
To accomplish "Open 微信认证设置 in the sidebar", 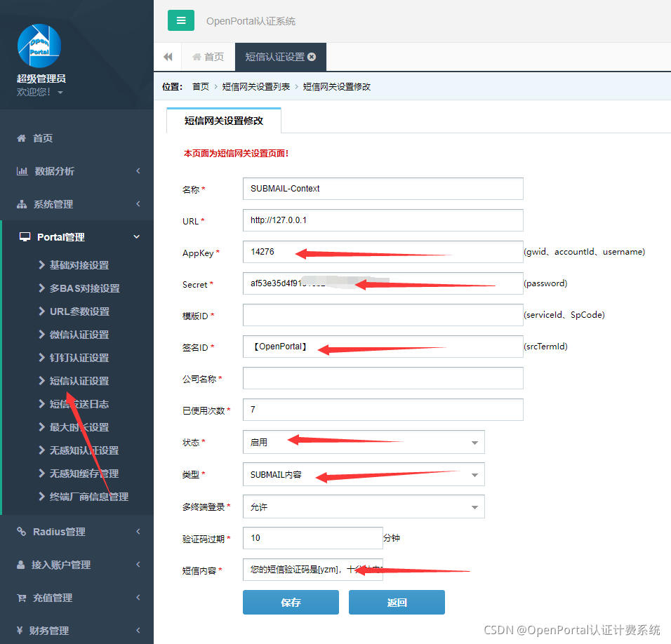I will coord(79,335).
